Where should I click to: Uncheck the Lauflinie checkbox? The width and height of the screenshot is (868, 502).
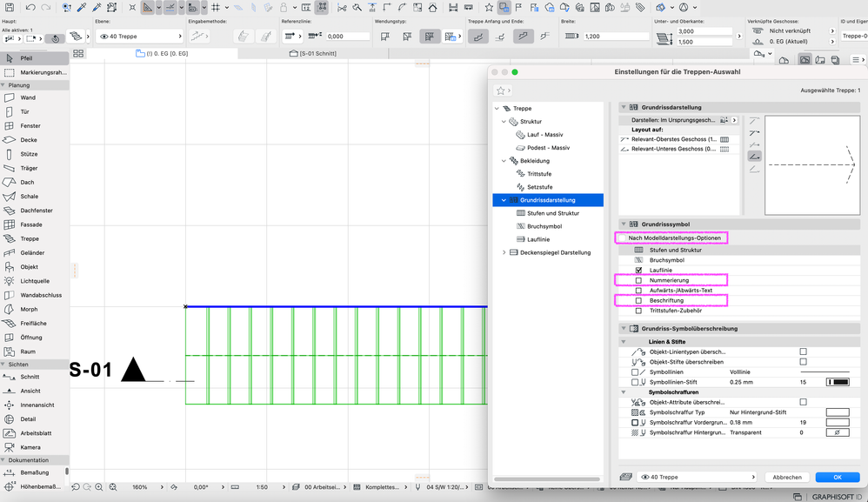[639, 271]
